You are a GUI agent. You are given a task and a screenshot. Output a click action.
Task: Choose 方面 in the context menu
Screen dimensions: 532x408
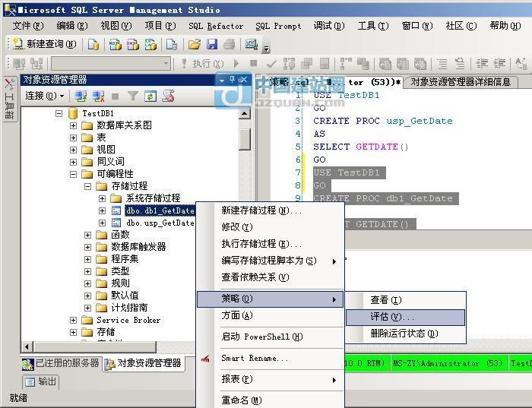(x=270, y=316)
